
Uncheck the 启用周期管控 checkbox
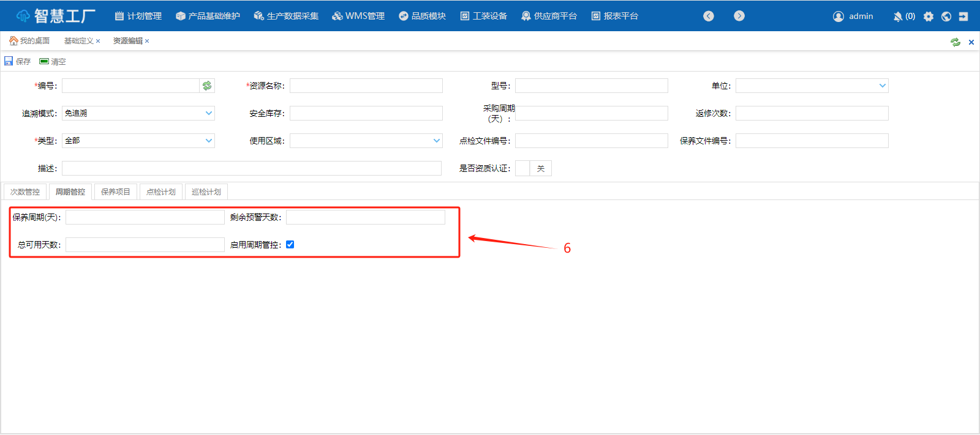(x=290, y=245)
